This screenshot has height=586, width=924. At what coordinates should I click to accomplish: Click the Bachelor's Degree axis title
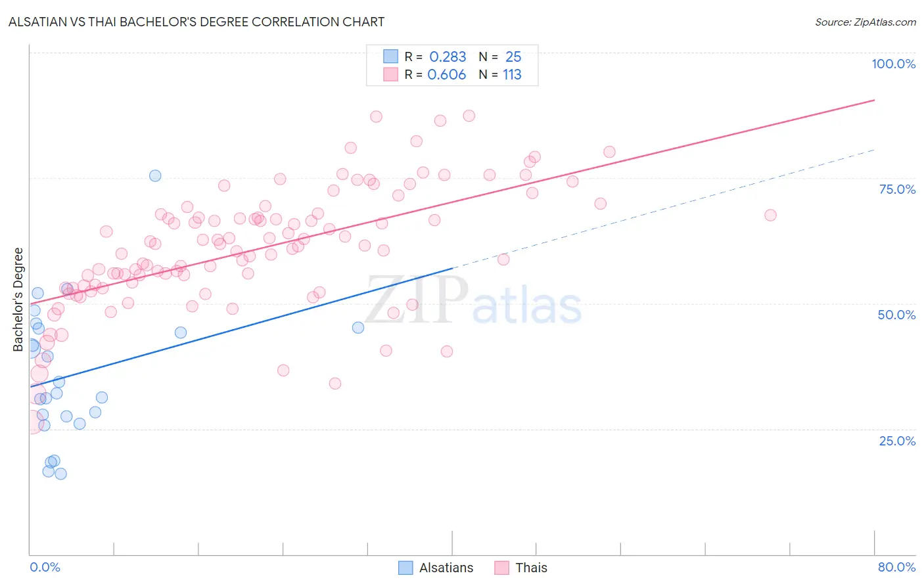[x=18, y=300]
